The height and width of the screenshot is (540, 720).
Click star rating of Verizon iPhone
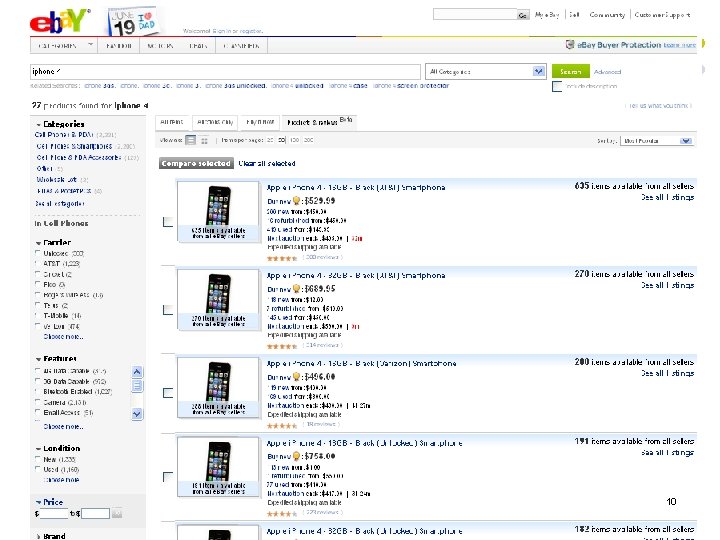pos(282,426)
